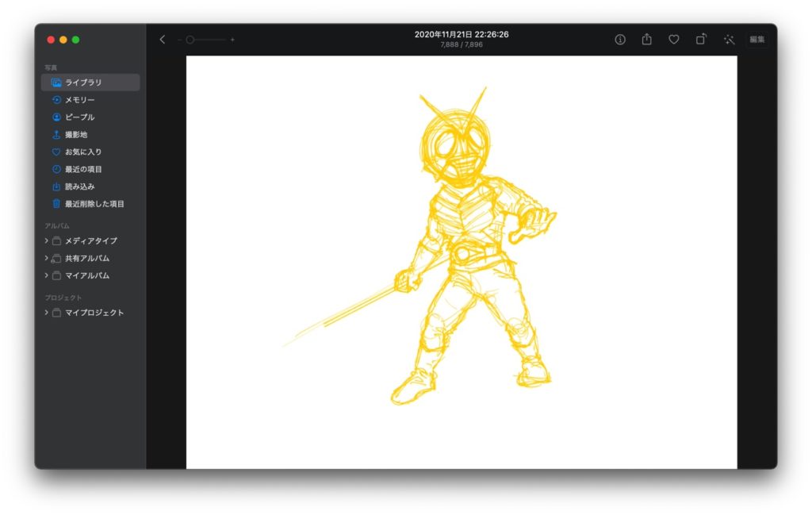
Task: Click the 写真 section header
Action: [51, 67]
